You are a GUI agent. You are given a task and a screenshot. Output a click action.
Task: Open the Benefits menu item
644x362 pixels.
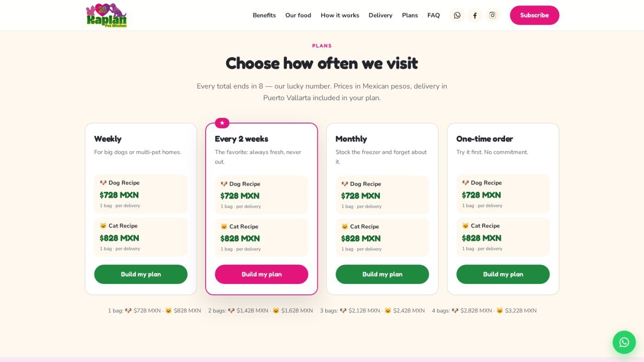tap(264, 15)
